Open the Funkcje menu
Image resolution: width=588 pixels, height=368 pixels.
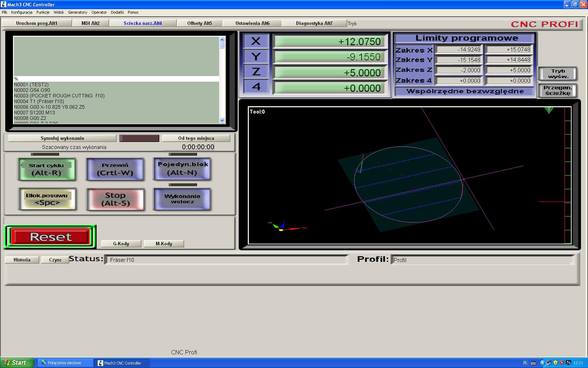43,12
